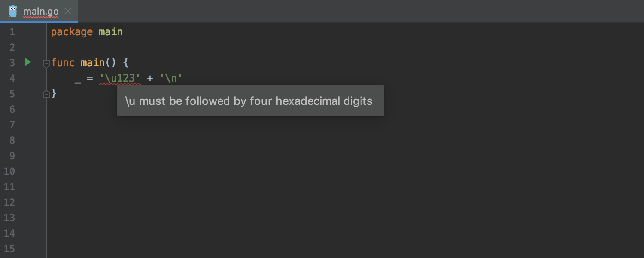Click the func keyword on line 3
Screen dimensions: 644x258
63,63
